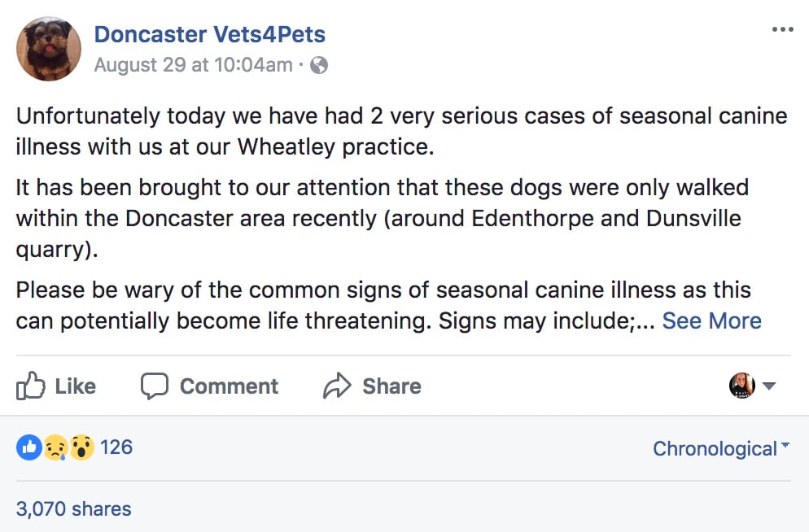
Task: View the 3,070 shares list
Action: tap(74, 508)
